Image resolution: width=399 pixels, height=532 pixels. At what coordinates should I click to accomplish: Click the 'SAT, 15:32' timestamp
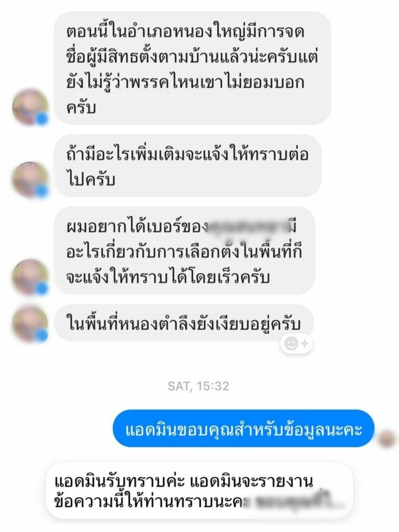pyautogui.click(x=198, y=386)
